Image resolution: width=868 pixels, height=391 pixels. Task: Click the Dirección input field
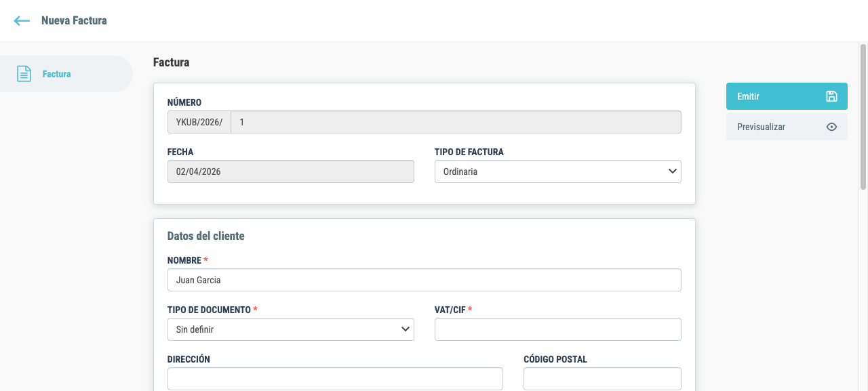coord(335,379)
